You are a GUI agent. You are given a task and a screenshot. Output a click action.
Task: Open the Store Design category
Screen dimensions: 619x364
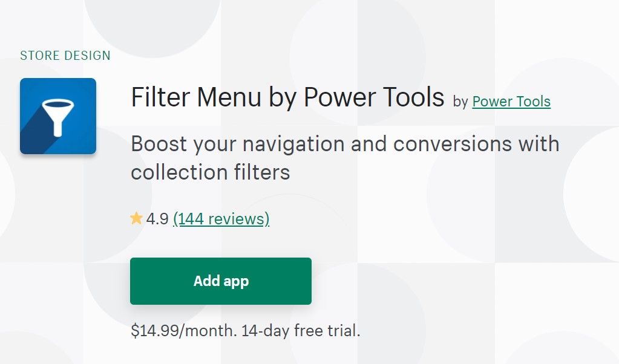click(x=65, y=56)
